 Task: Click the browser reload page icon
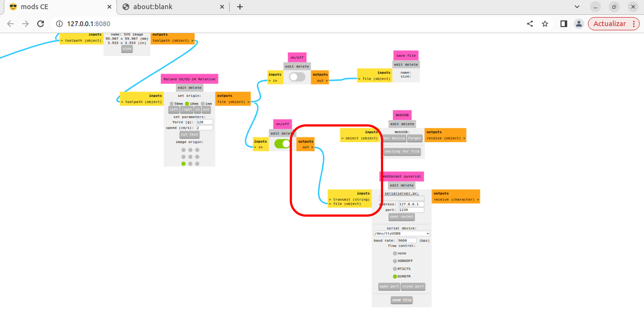[x=41, y=24]
